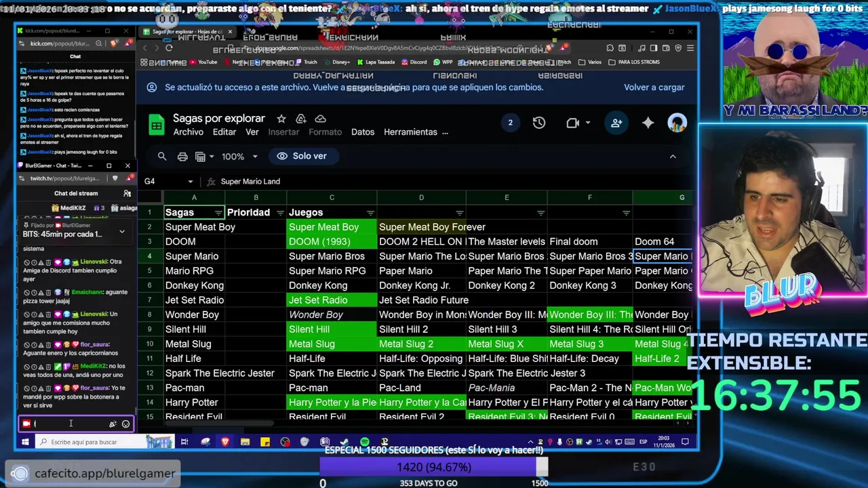Open the emoji picker in Twitch chat input
This screenshot has width=868, height=488.
125,424
